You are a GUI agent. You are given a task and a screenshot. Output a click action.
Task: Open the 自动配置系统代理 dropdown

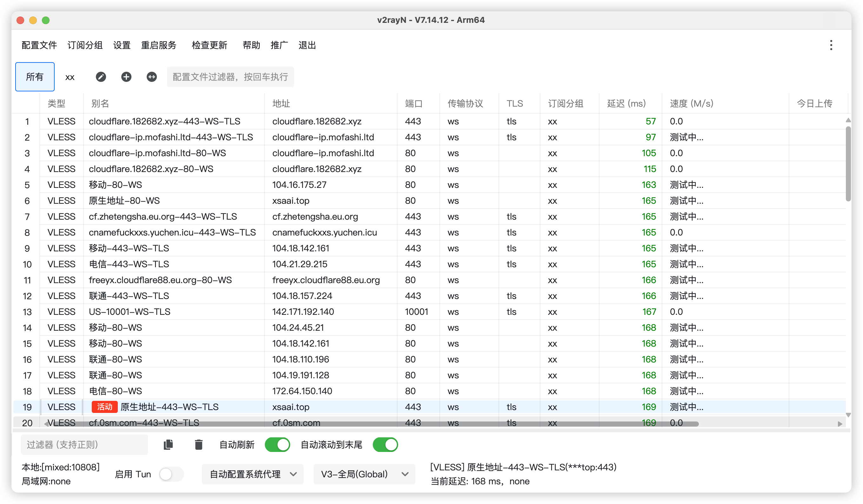point(252,474)
